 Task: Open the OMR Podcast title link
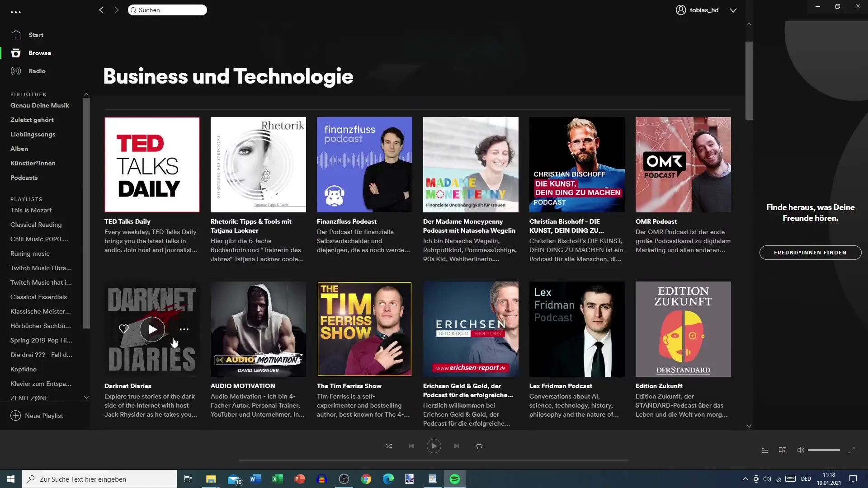click(x=656, y=221)
